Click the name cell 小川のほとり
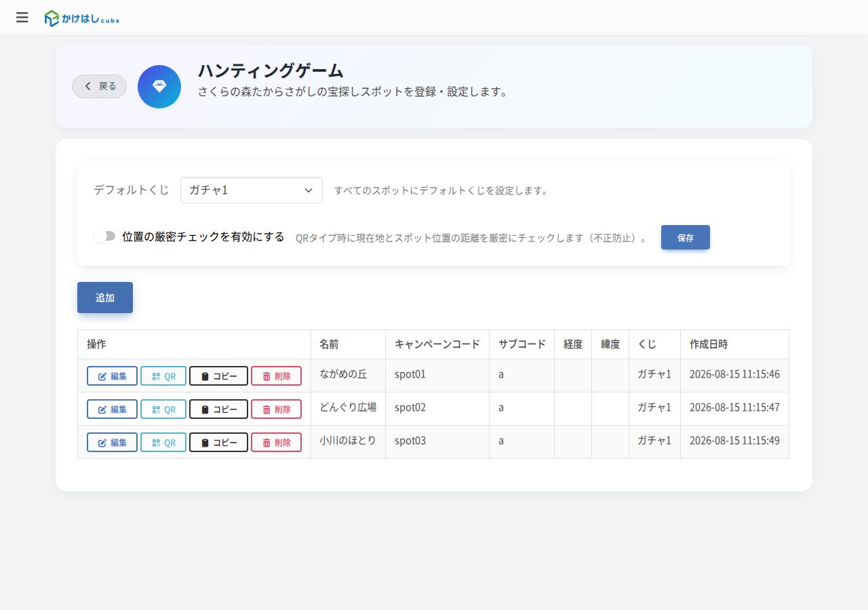868x610 pixels. [348, 441]
